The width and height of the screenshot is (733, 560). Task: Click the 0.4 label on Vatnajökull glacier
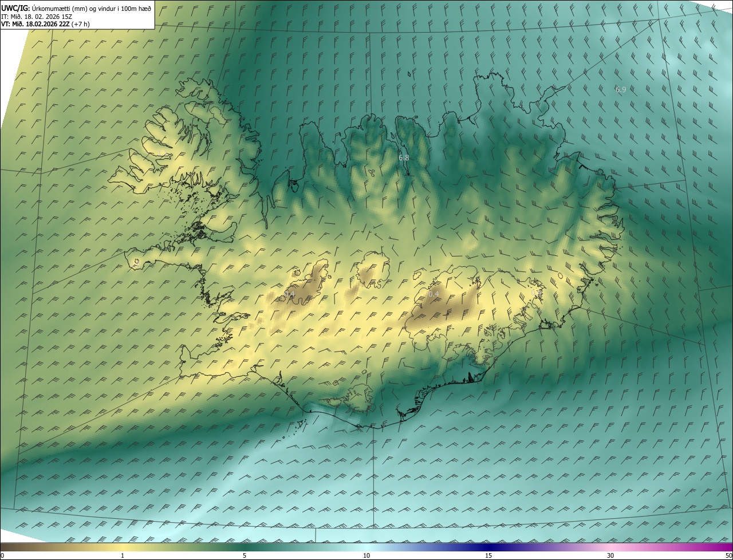point(434,294)
